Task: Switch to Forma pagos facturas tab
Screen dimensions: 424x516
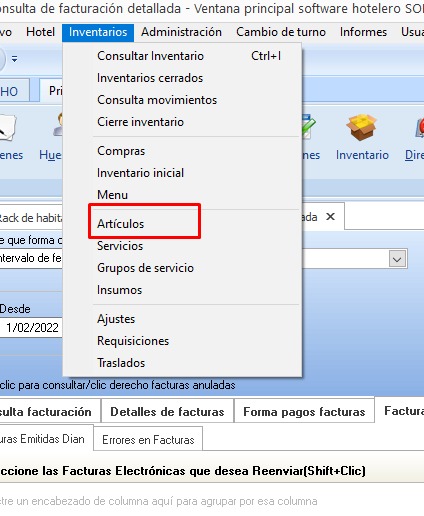Action: point(304,412)
